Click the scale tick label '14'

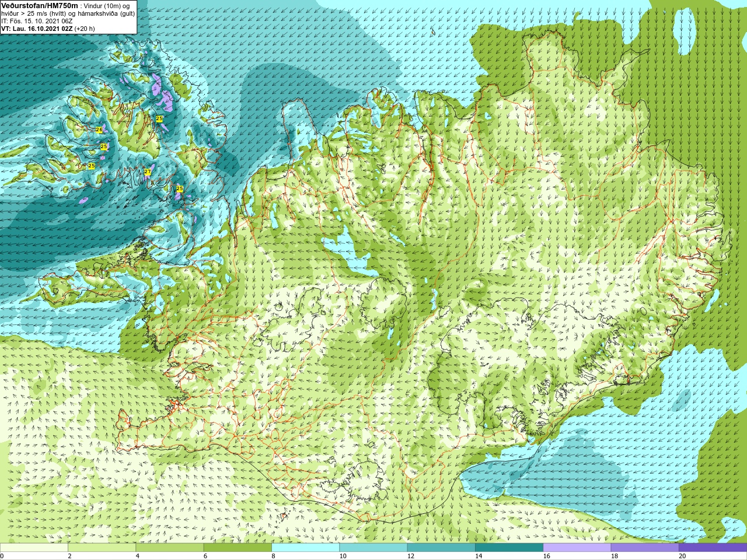pyautogui.click(x=479, y=556)
